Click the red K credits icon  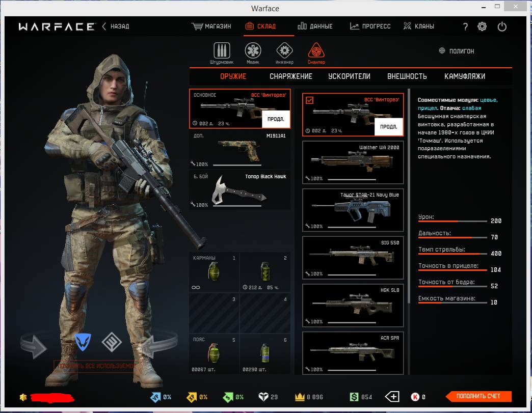[x=415, y=397]
